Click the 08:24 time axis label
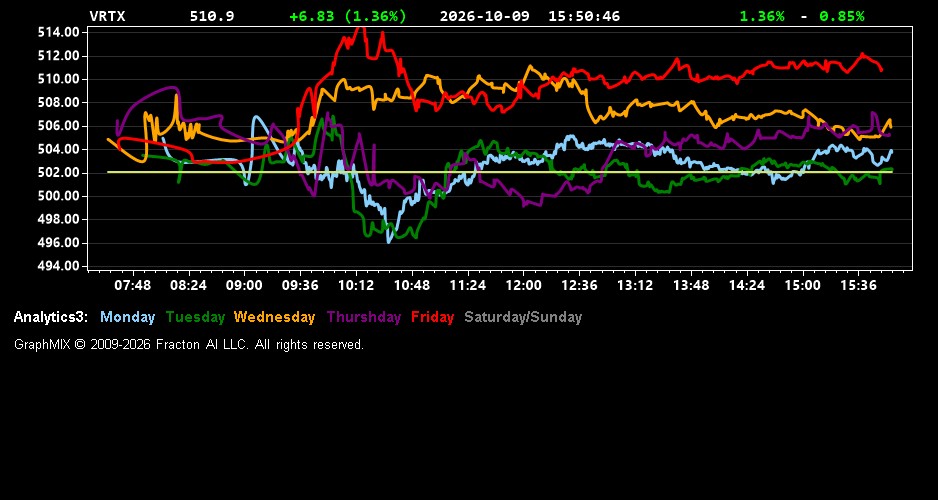The height and width of the screenshot is (500, 938). pyautogui.click(x=188, y=285)
